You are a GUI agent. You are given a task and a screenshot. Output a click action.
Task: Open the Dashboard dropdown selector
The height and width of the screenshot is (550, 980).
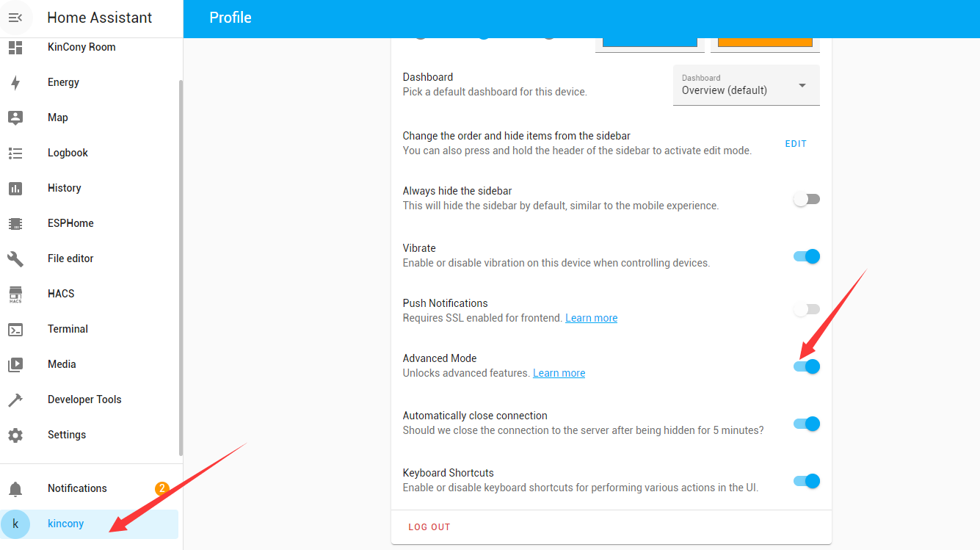pyautogui.click(x=746, y=85)
